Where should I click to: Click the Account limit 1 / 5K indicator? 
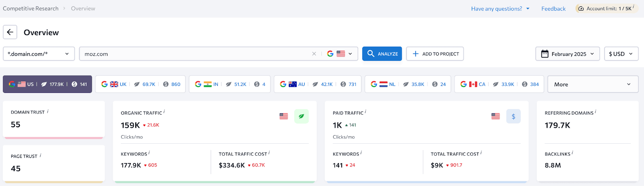pyautogui.click(x=607, y=8)
